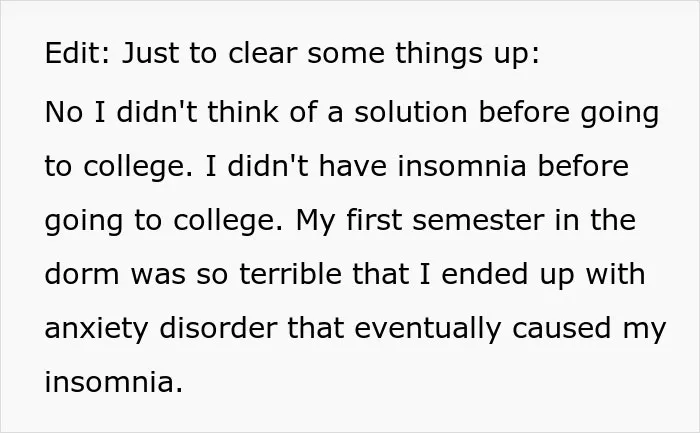Screen dimensions: 700x433
Task: Click the word "anxiety"
Action: click(96, 330)
